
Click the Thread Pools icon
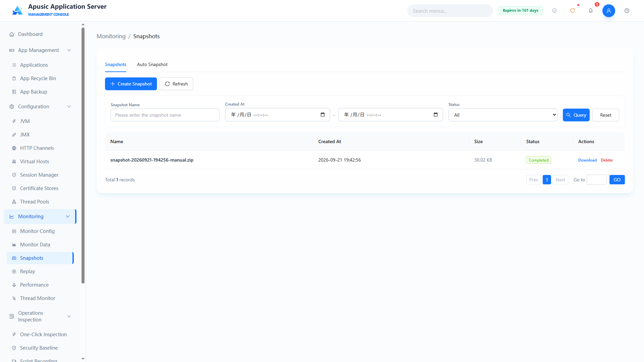click(x=14, y=202)
